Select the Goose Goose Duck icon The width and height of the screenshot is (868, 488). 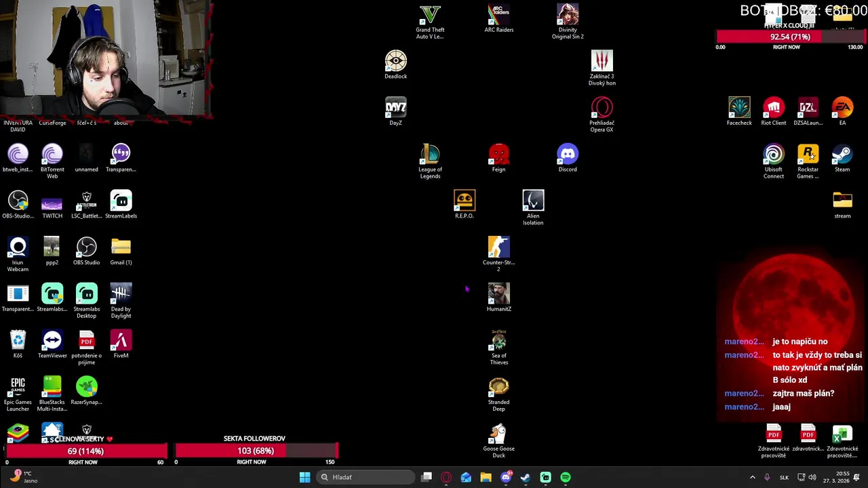(x=498, y=441)
